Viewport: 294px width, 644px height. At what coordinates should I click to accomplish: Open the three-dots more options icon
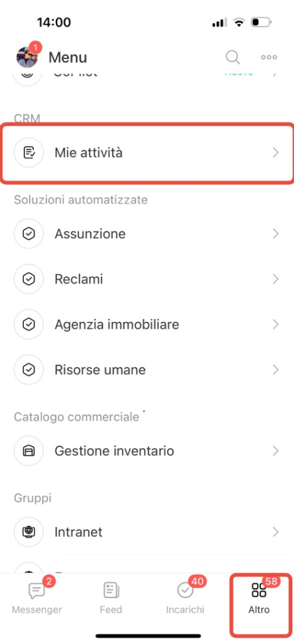click(269, 57)
